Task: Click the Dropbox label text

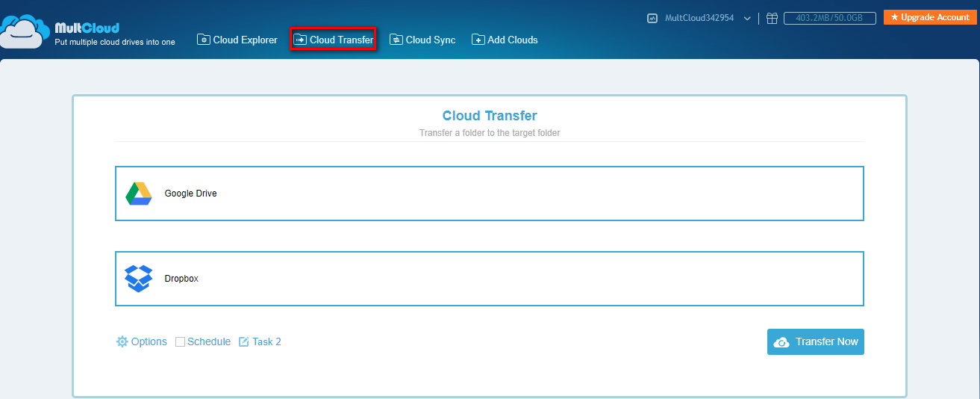Action: [181, 279]
